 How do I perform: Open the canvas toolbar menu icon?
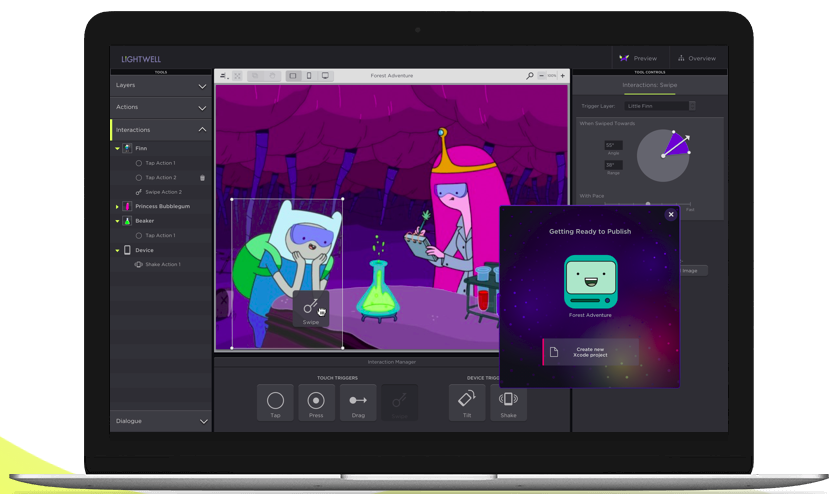224,76
